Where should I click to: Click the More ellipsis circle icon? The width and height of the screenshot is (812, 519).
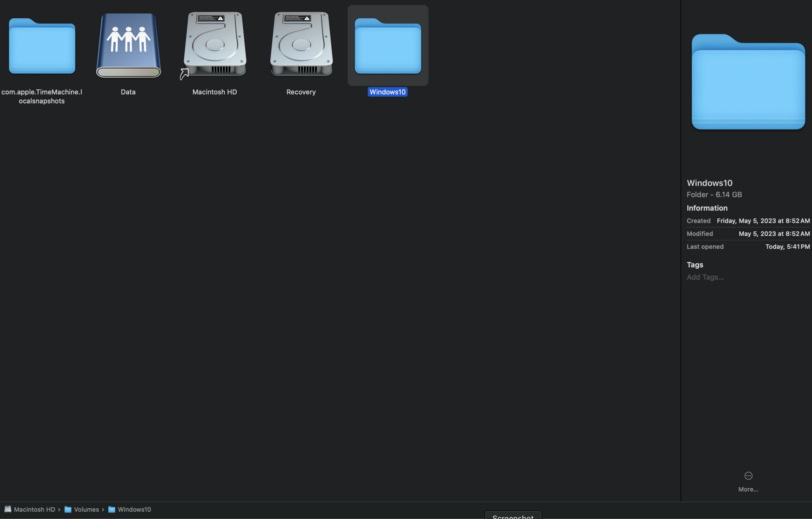748,476
